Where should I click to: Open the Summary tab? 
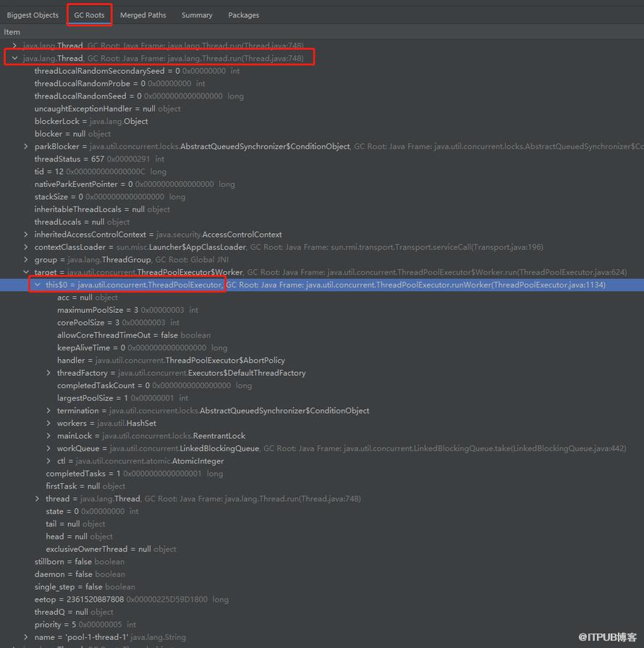click(197, 15)
